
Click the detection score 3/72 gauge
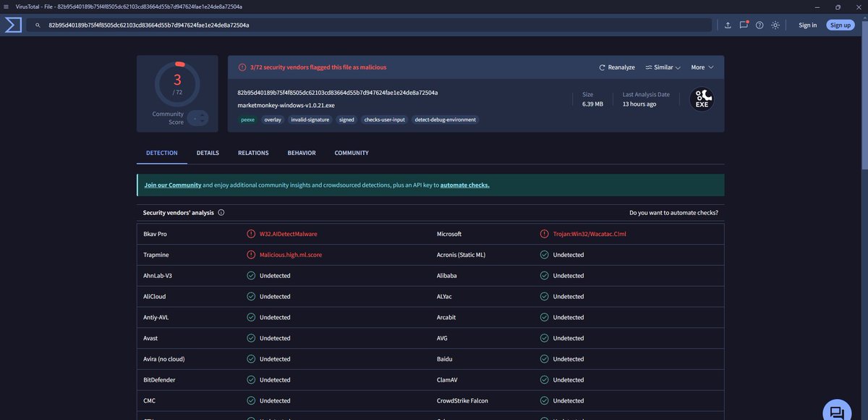pyautogui.click(x=177, y=84)
